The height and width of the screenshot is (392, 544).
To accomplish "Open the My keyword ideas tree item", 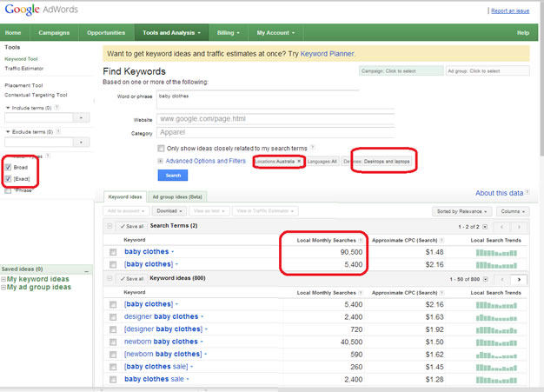I will (38, 279).
